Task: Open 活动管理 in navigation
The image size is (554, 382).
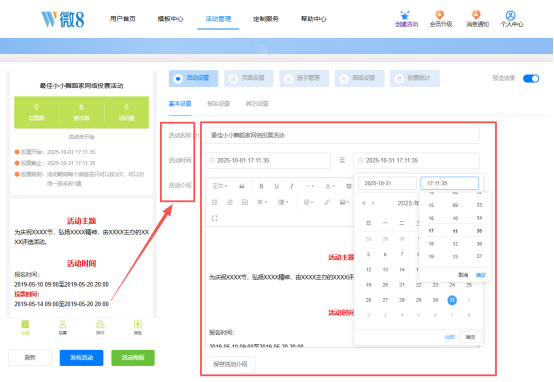Action: click(x=218, y=19)
